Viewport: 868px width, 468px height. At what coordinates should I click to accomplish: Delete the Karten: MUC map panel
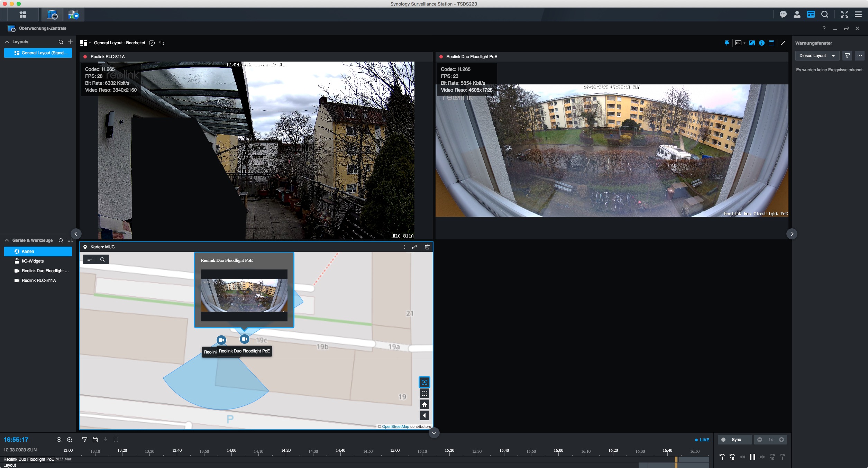427,247
